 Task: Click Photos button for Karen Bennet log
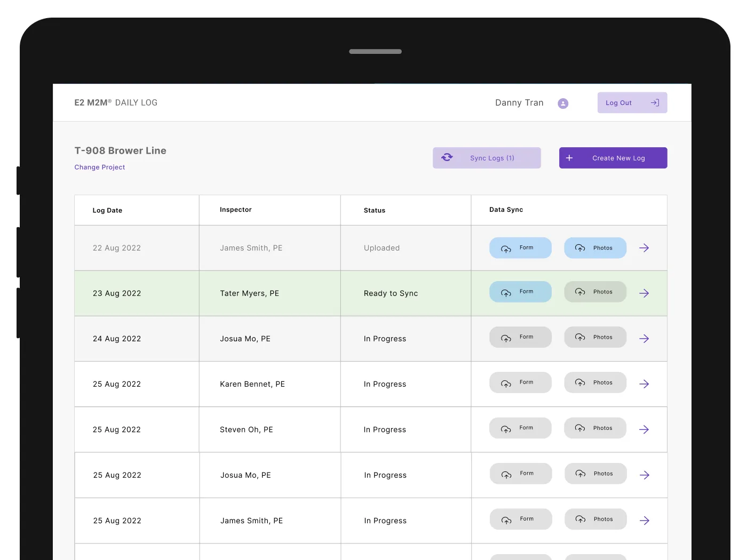(595, 382)
